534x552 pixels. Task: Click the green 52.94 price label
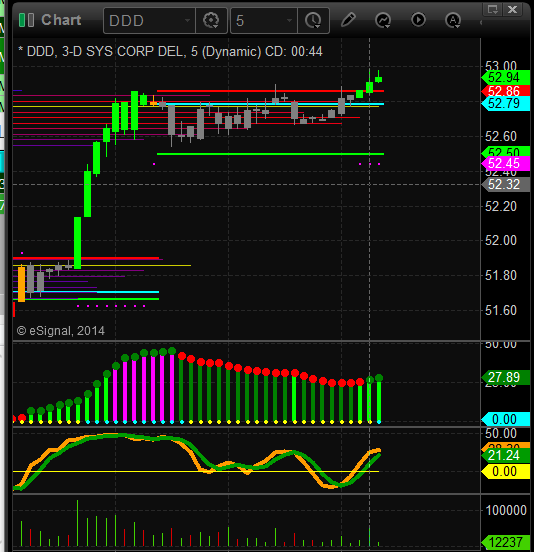click(506, 77)
